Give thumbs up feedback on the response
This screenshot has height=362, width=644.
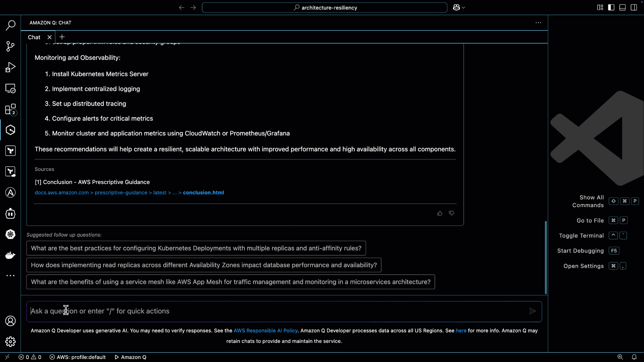[440, 213]
